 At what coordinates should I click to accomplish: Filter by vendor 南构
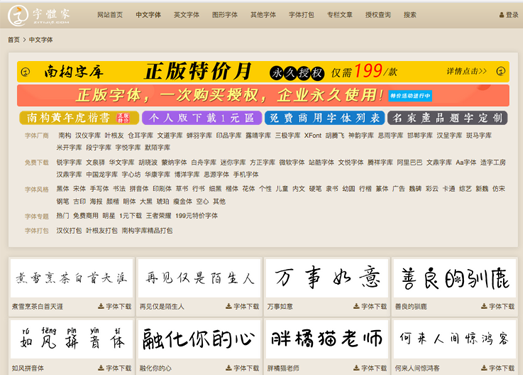[x=65, y=135]
